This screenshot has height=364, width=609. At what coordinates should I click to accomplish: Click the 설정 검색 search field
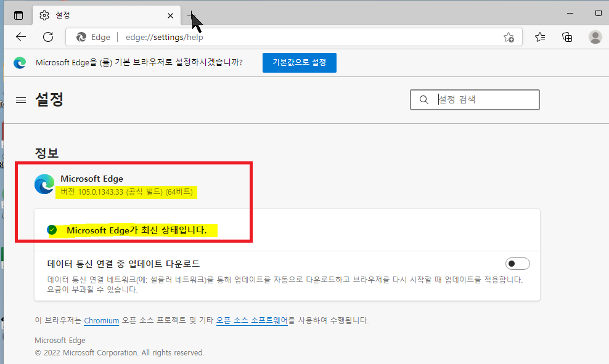[x=475, y=100]
